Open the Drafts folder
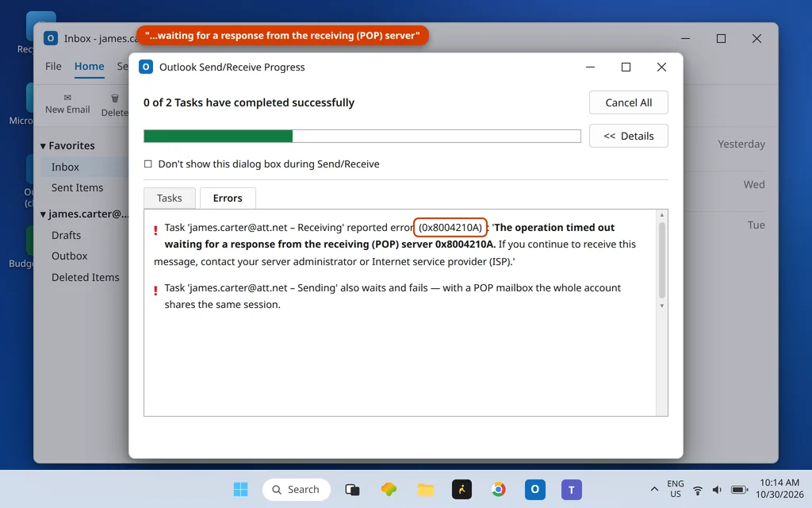This screenshot has width=812, height=508. (67, 235)
